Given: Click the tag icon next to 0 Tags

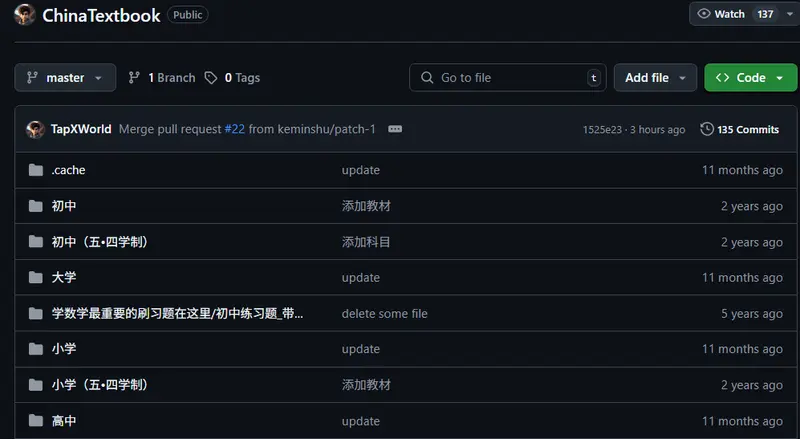Looking at the screenshot, I should 211,78.
